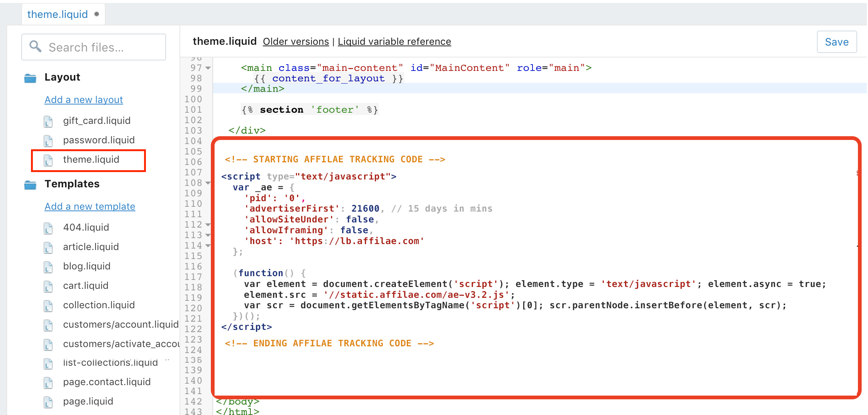Open list-collections.liquid template file
Viewport: 868px width, 415px height.
coord(110,363)
